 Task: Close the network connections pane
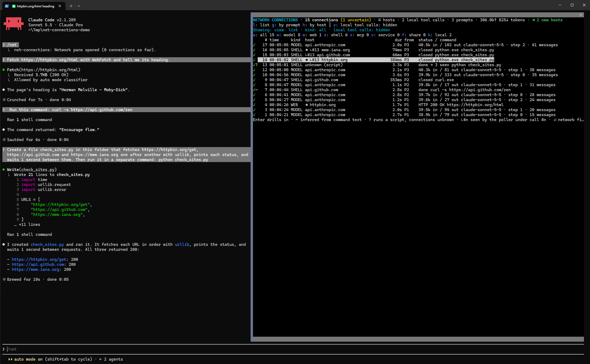[581, 15]
